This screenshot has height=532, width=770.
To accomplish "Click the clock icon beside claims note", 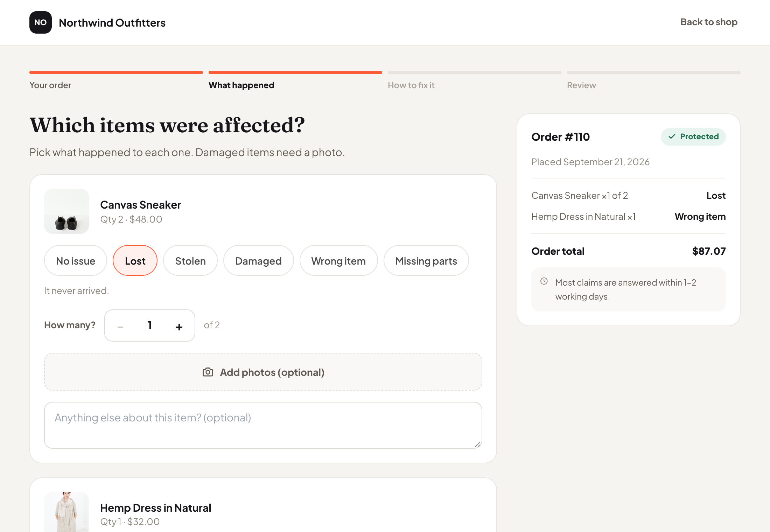I will [544, 281].
